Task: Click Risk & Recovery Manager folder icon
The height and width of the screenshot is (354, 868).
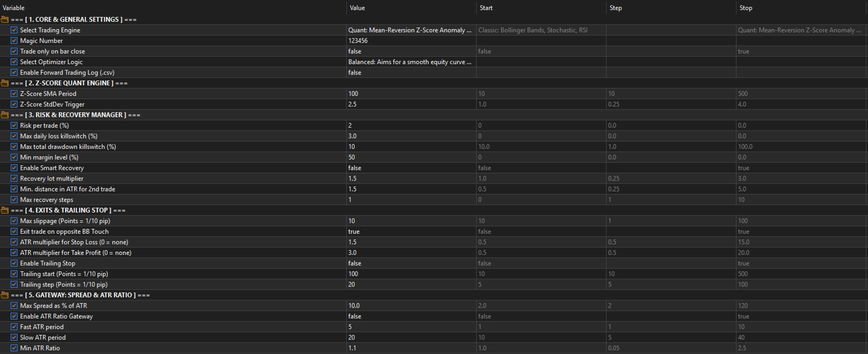Action: coord(5,115)
